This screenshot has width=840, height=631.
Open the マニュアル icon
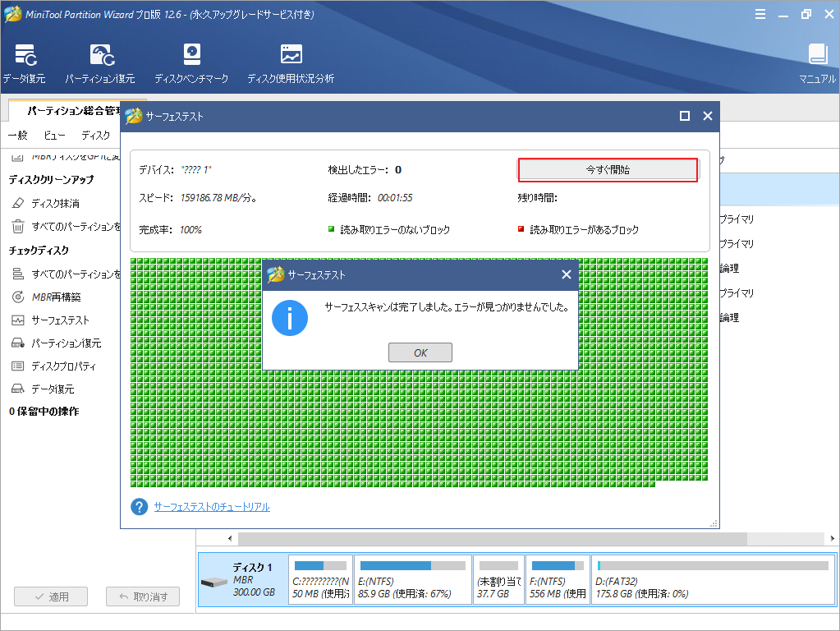[x=818, y=63]
